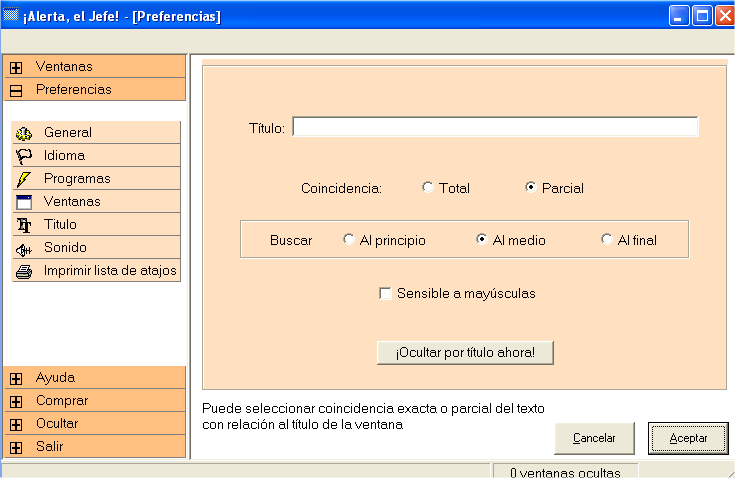
Task: Click the top Ventanas header label
Action: [64, 67]
